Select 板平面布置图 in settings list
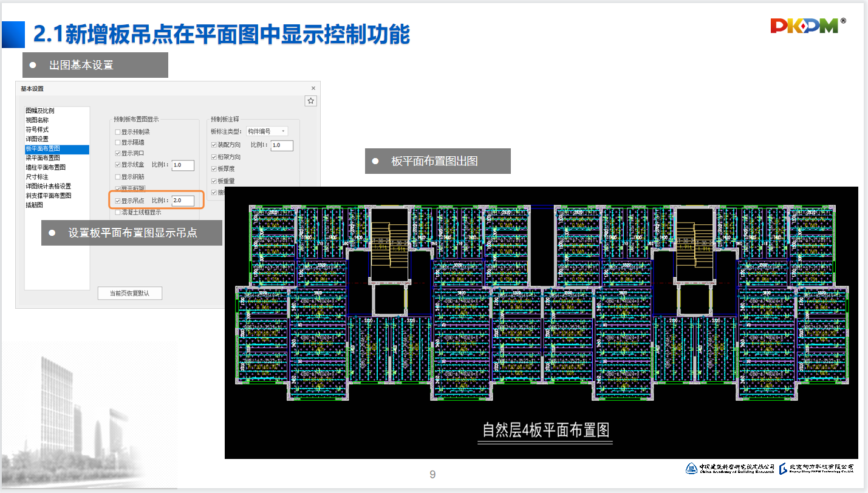Image resolution: width=868 pixels, height=493 pixels. 57,149
